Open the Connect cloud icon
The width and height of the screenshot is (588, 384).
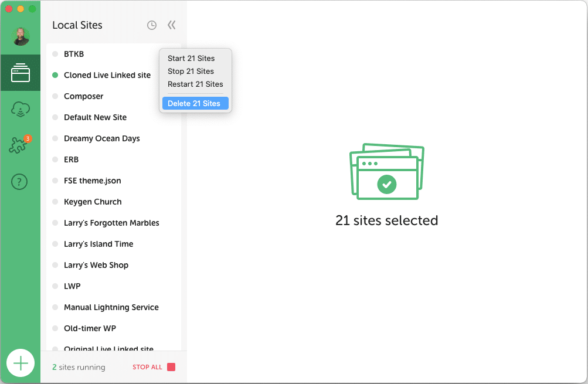point(21,110)
